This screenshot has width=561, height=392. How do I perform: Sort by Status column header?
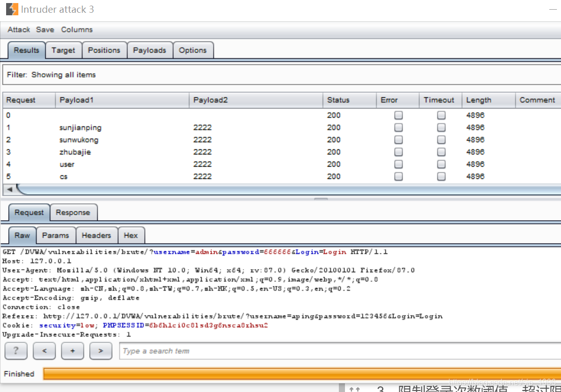(350, 100)
